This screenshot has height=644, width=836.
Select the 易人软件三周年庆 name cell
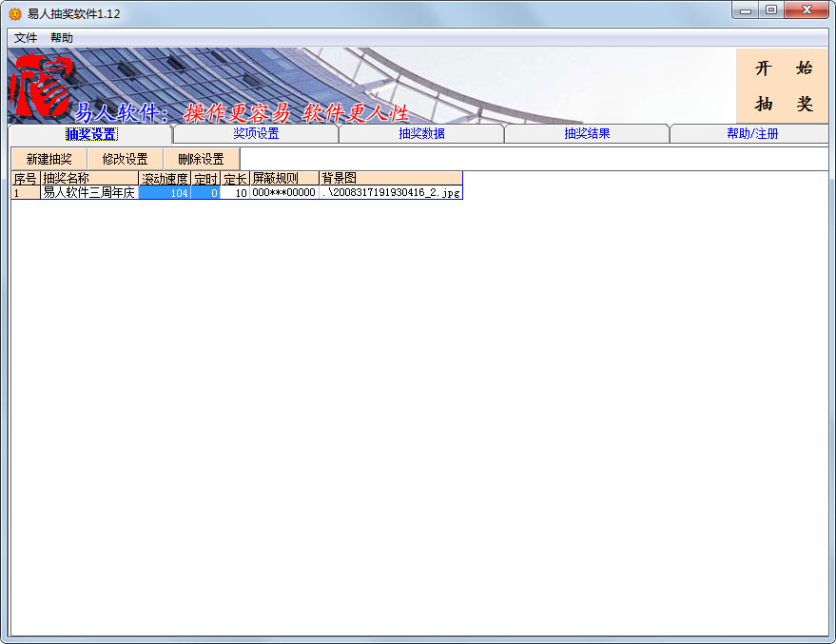click(x=89, y=192)
